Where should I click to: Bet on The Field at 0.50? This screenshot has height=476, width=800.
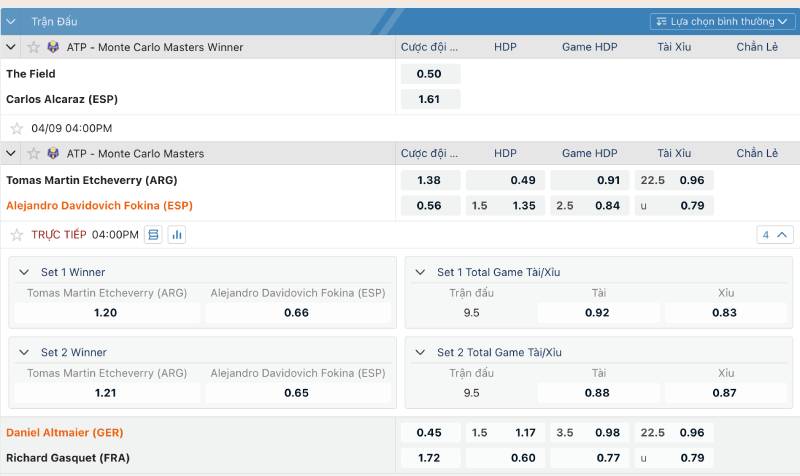pos(429,74)
